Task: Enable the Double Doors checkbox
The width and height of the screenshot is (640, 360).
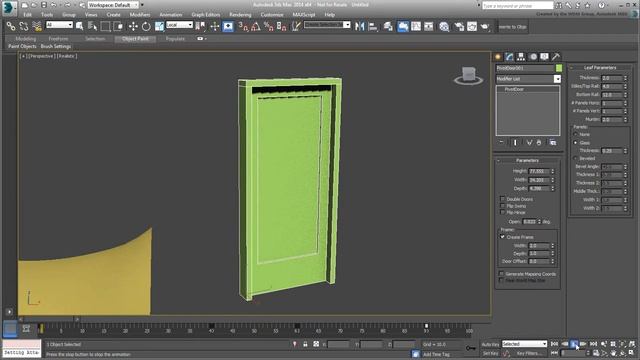Action: coord(502,199)
